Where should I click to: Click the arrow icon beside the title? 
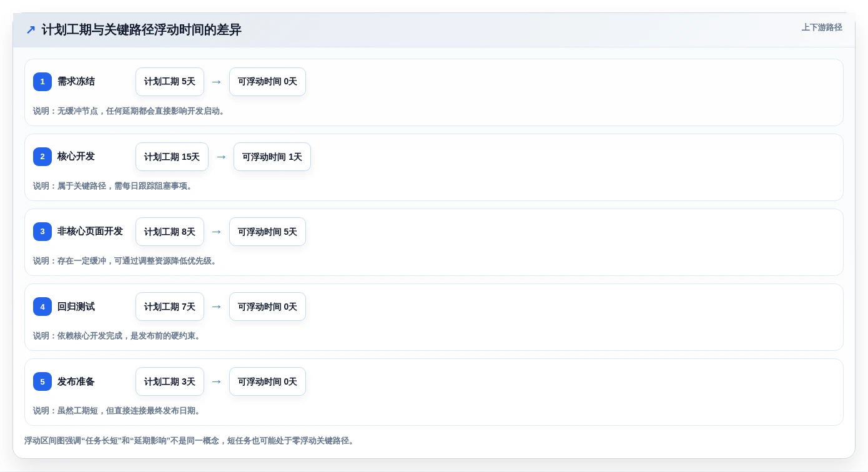click(31, 30)
